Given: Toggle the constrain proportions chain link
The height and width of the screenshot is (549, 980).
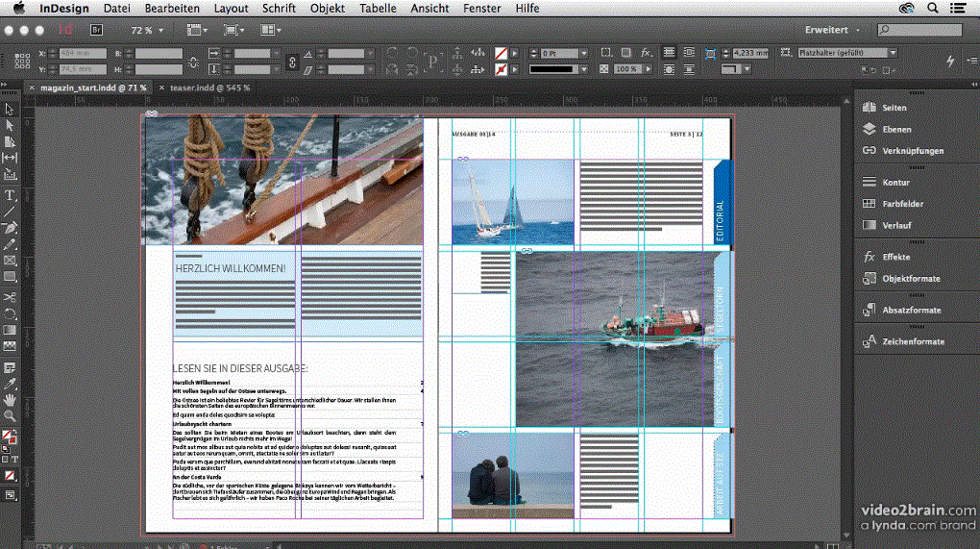Looking at the screenshot, I should click(194, 62).
